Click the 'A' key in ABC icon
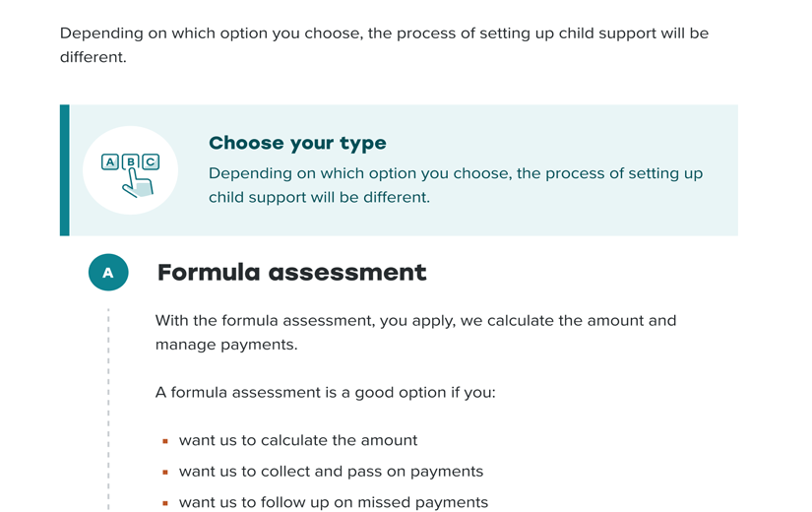The image size is (812, 512). pos(110,161)
